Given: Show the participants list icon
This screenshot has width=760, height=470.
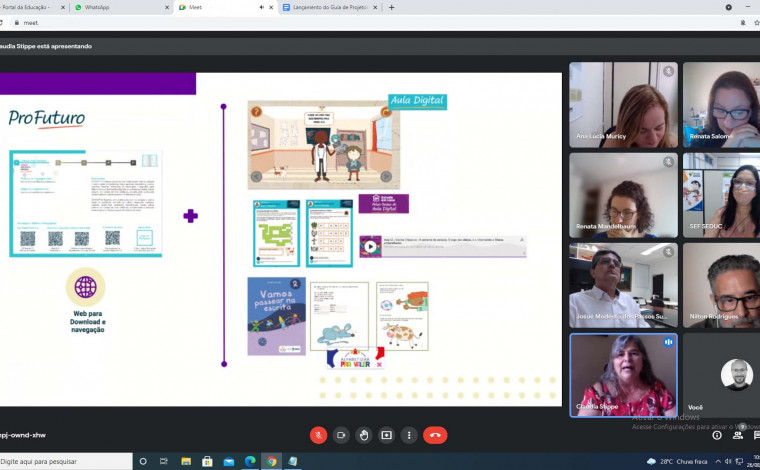Looking at the screenshot, I should 738,435.
